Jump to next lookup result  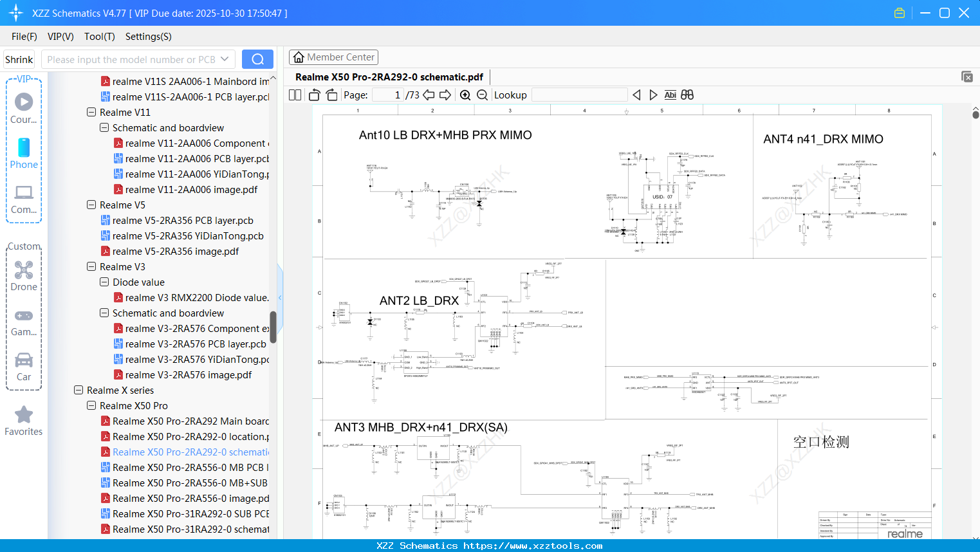coord(653,95)
